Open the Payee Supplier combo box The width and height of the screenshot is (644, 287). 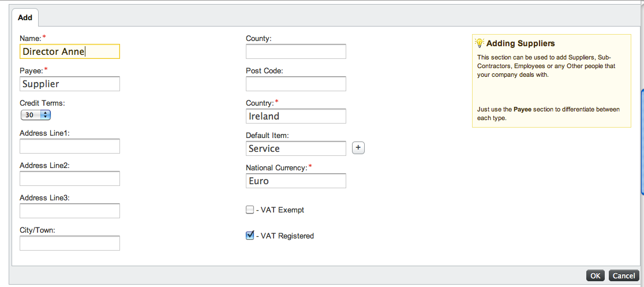point(70,84)
